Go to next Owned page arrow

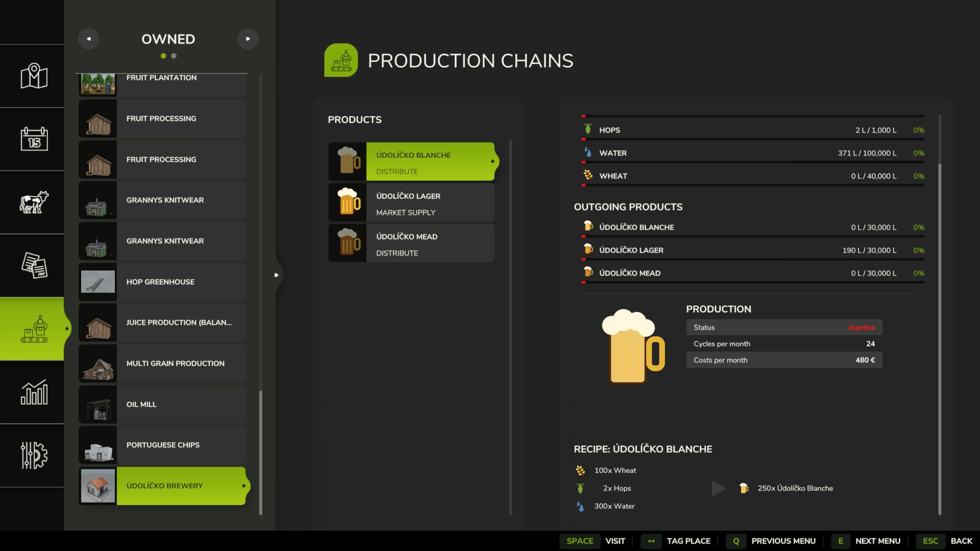tap(248, 39)
